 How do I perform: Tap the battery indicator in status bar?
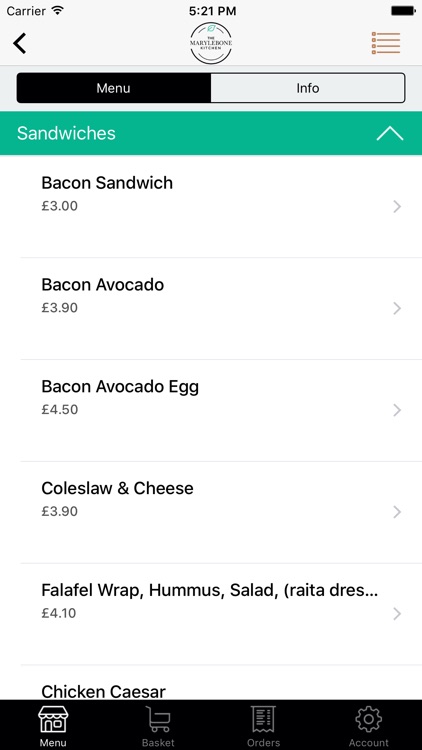tap(402, 11)
